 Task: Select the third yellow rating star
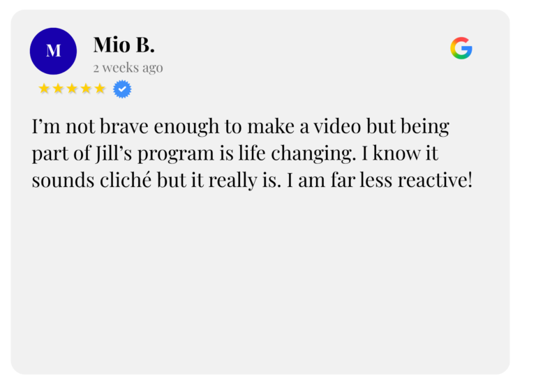coord(72,89)
